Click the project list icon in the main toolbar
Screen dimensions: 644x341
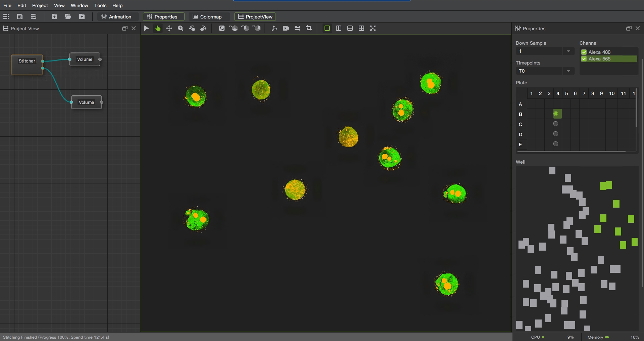pyautogui.click(x=6, y=16)
